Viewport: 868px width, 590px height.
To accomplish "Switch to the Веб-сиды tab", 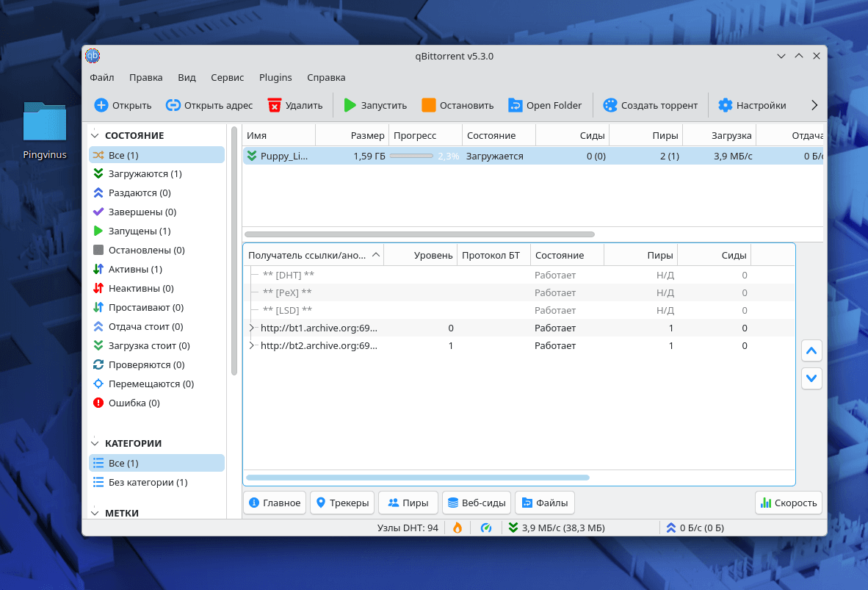I will pos(477,503).
